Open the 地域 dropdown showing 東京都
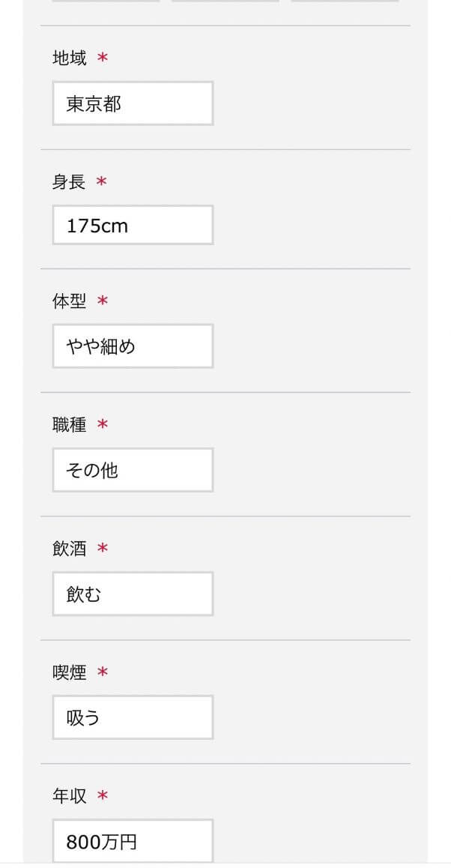The image size is (451, 868). click(x=133, y=103)
